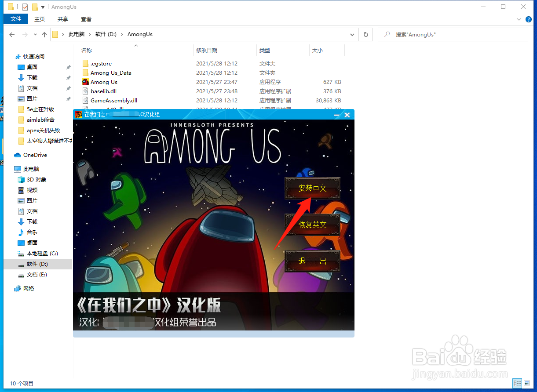Click the address bar refresh icon

tap(365, 34)
